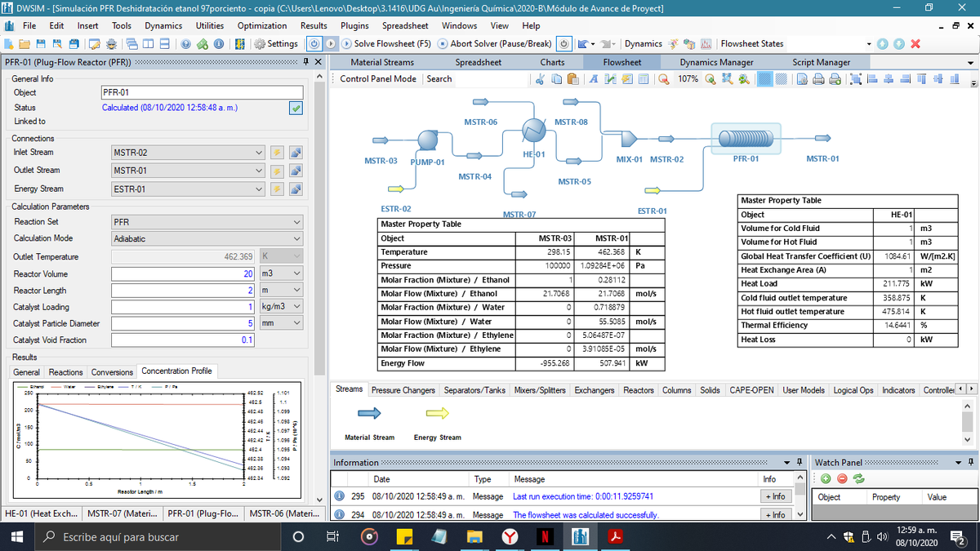Toggle the pin on the PFR-01 panel
Screen dimensions: 980x551
pyautogui.click(x=305, y=63)
